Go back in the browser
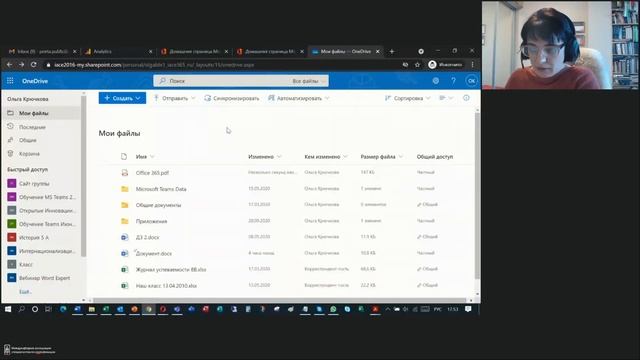 9,64
